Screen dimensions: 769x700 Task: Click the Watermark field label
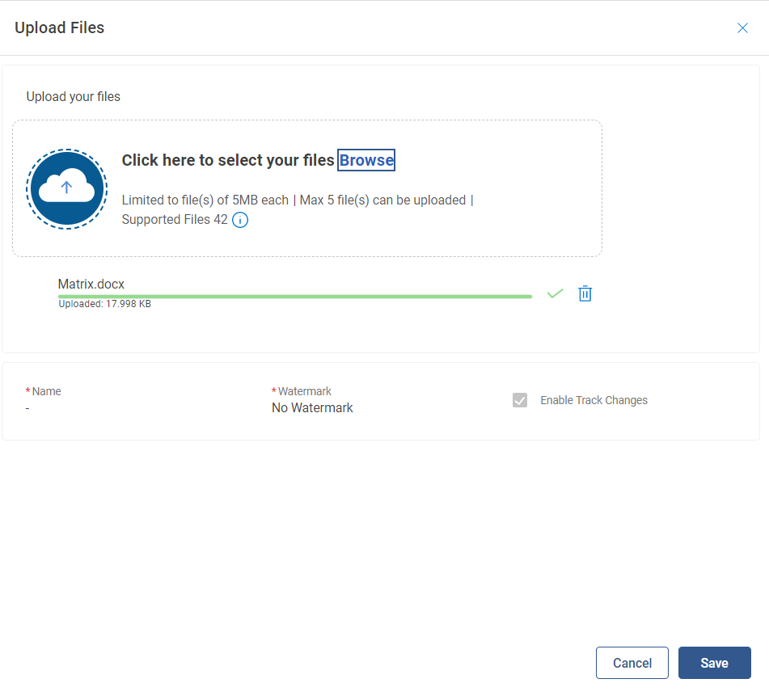305,391
